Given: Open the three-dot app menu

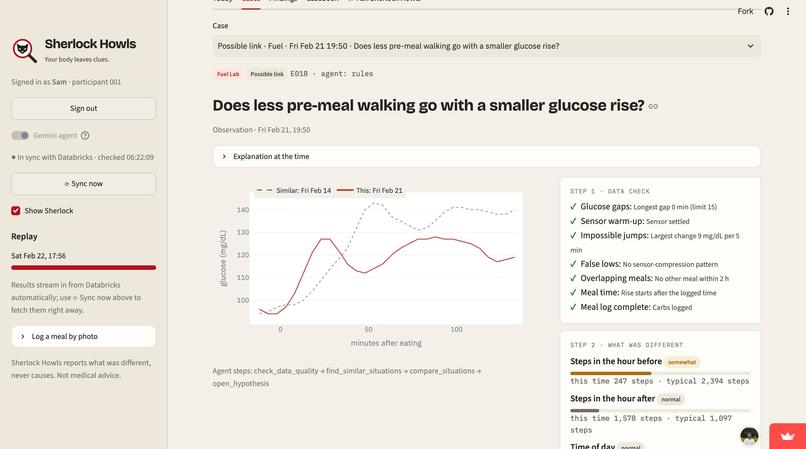Looking at the screenshot, I should pos(787,11).
